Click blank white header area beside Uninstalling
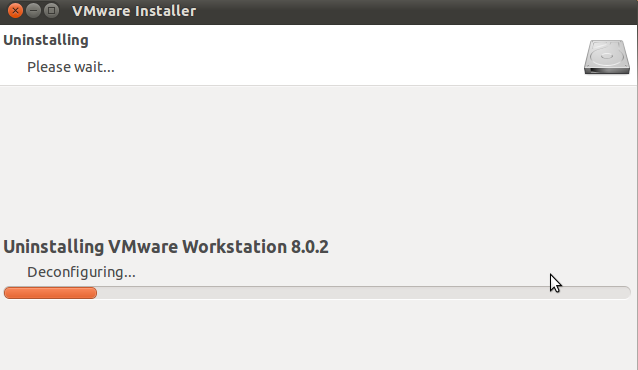 tap(326, 53)
